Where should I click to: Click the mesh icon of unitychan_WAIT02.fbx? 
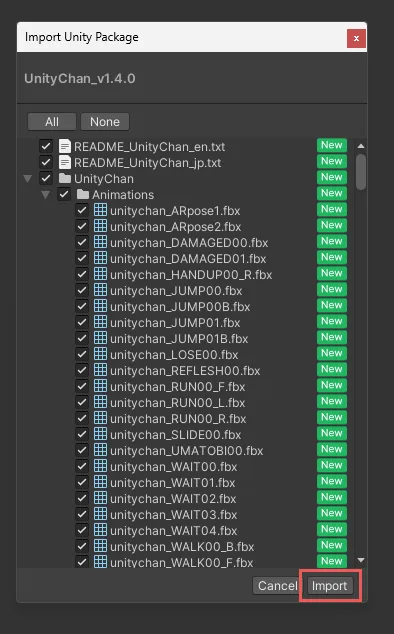point(100,498)
